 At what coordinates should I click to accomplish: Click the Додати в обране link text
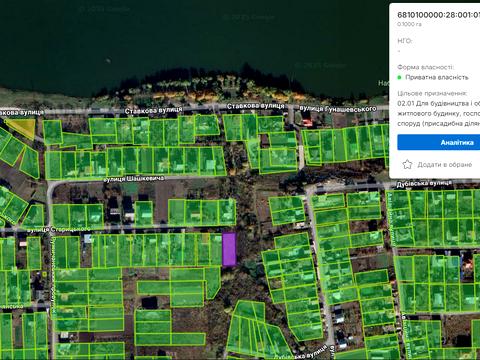[445, 165]
